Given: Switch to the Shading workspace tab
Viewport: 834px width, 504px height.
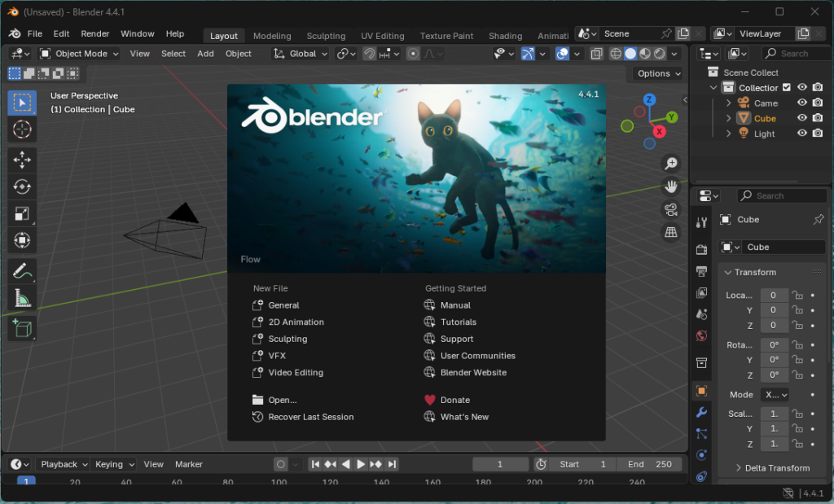Looking at the screenshot, I should [x=505, y=36].
